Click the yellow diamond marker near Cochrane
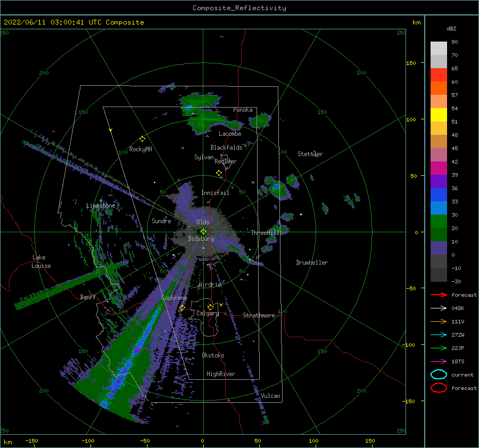Viewport: 479px width, 448px height. coord(182,307)
